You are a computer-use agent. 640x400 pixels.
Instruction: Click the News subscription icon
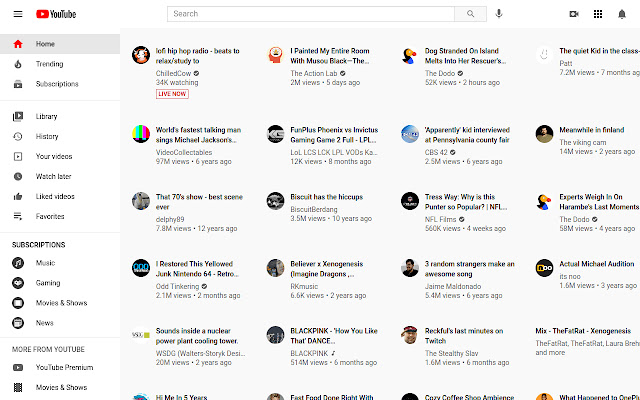pos(18,323)
